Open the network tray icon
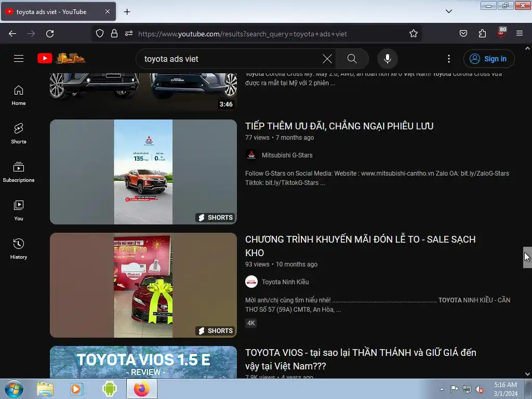Screen dimensions: 532x399 (467, 390)
